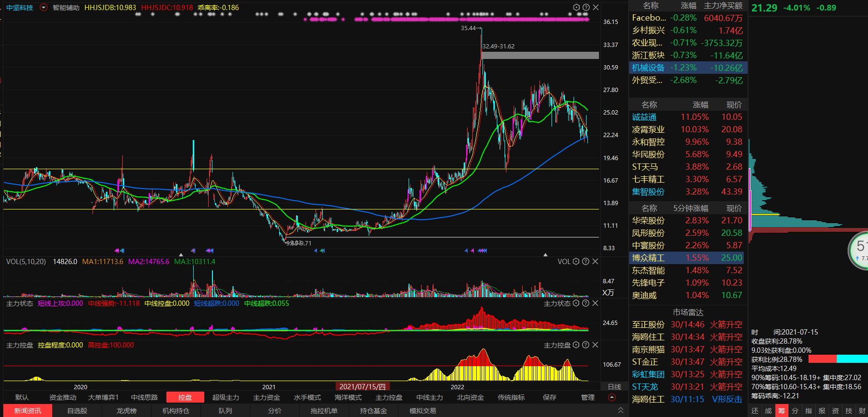Click help icon on main K-line chart
The width and height of the screenshot is (868, 417).
click(586, 8)
